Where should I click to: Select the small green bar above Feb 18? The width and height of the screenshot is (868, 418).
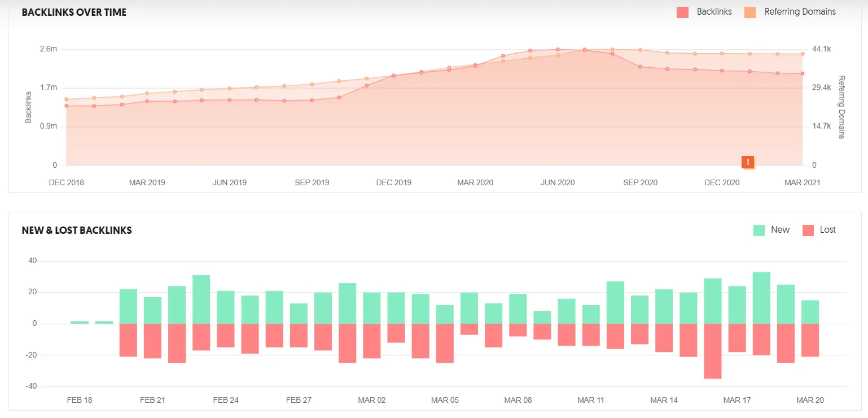[x=80, y=322]
